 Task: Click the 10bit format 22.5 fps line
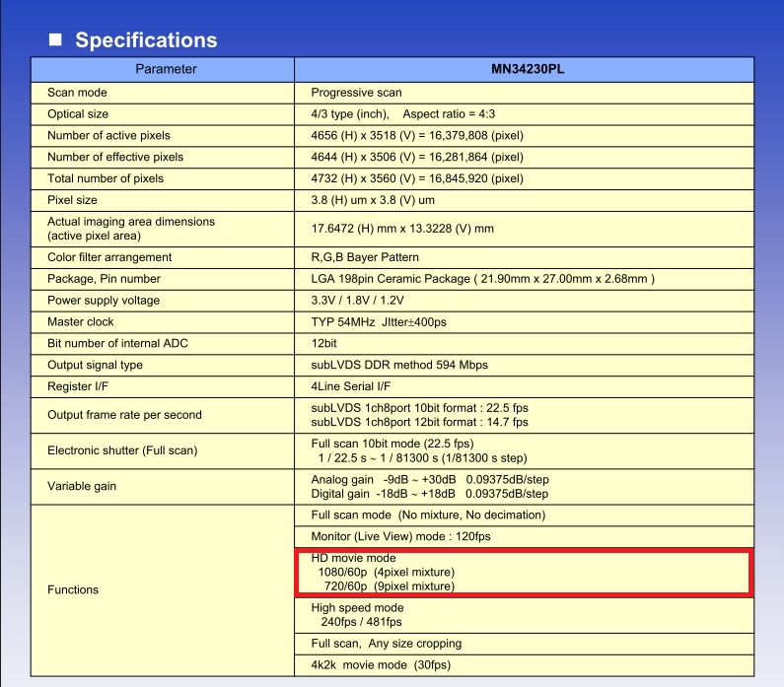419,408
